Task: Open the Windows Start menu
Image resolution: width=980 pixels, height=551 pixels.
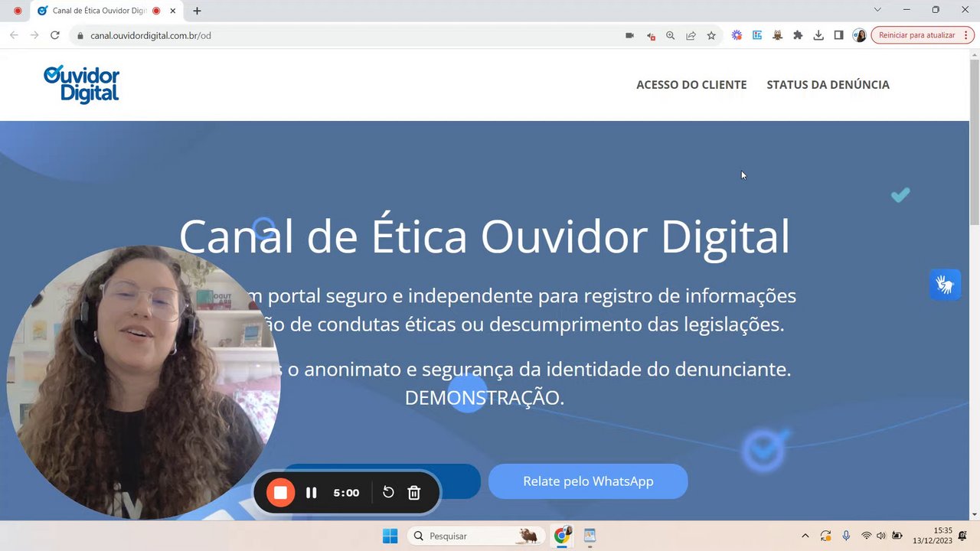Action: pos(390,536)
